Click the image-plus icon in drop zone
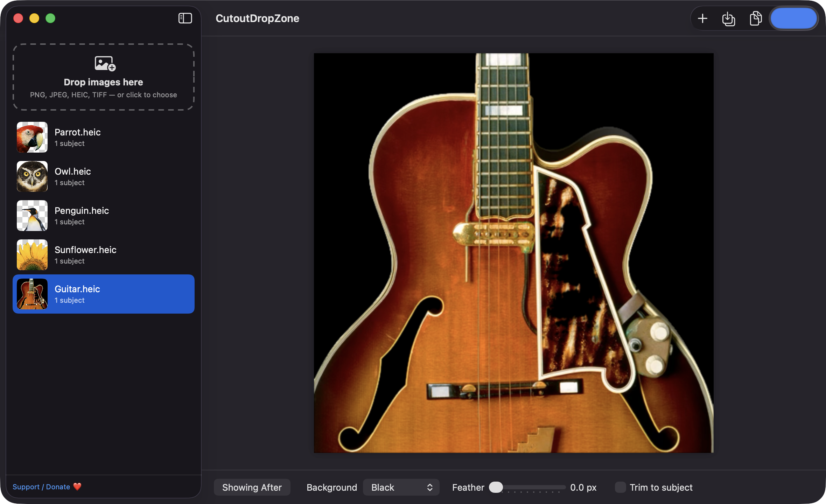Viewport: 826px width, 504px height. [x=105, y=64]
